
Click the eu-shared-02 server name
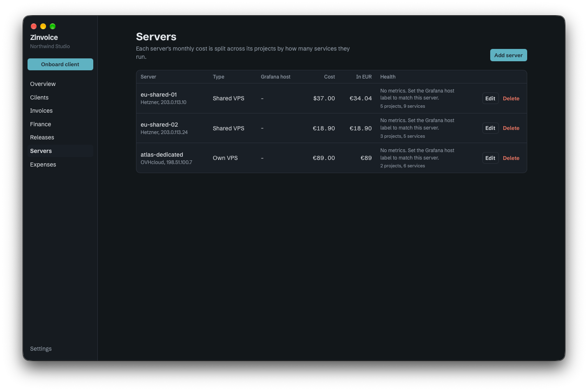tap(159, 125)
